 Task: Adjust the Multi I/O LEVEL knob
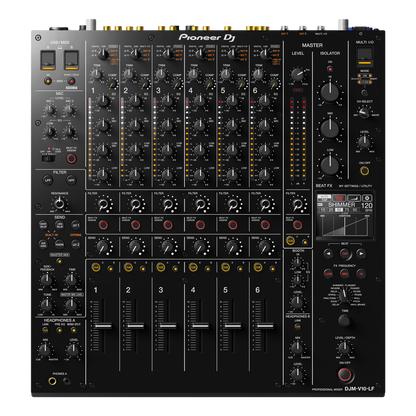(364, 142)
